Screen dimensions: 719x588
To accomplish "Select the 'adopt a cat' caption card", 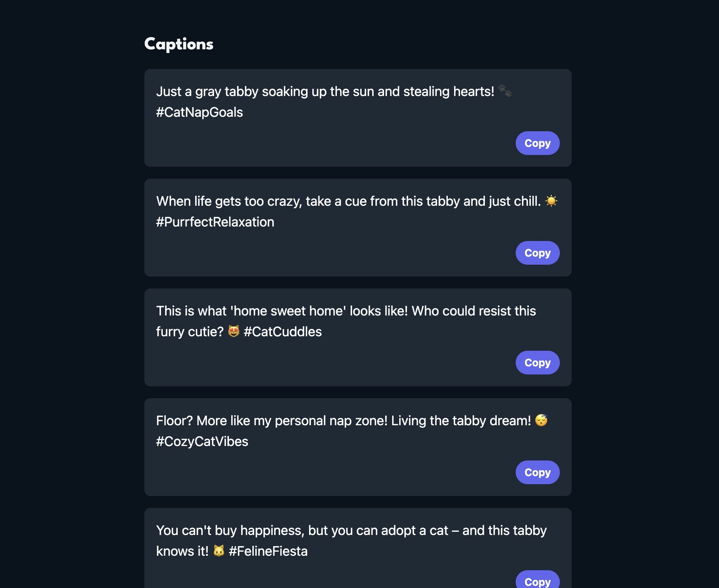I will point(358,545).
